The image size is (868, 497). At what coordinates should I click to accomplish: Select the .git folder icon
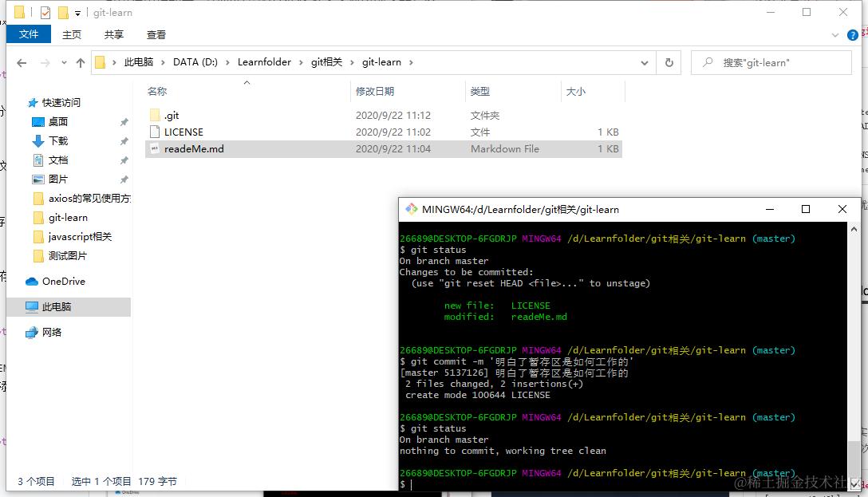(155, 115)
